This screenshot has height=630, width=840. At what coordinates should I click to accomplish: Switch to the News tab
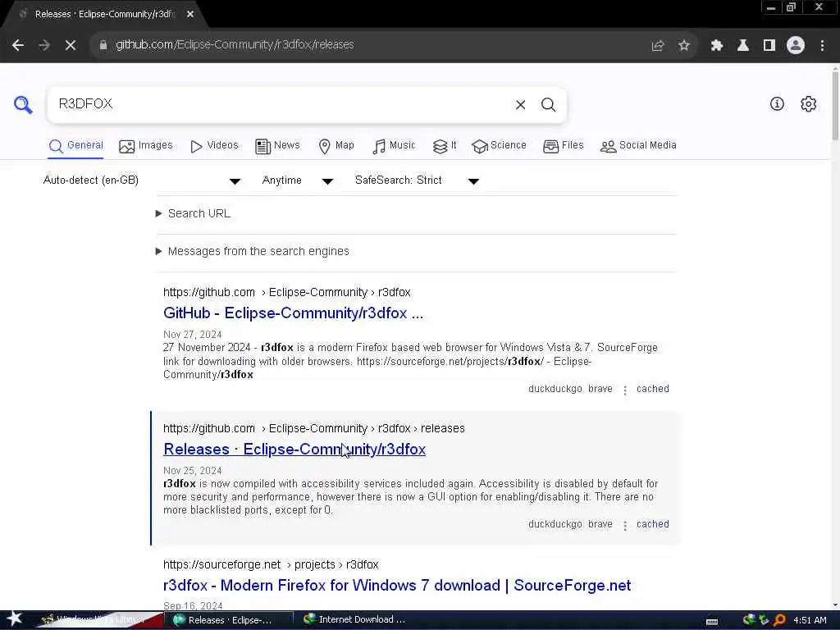coord(277,146)
